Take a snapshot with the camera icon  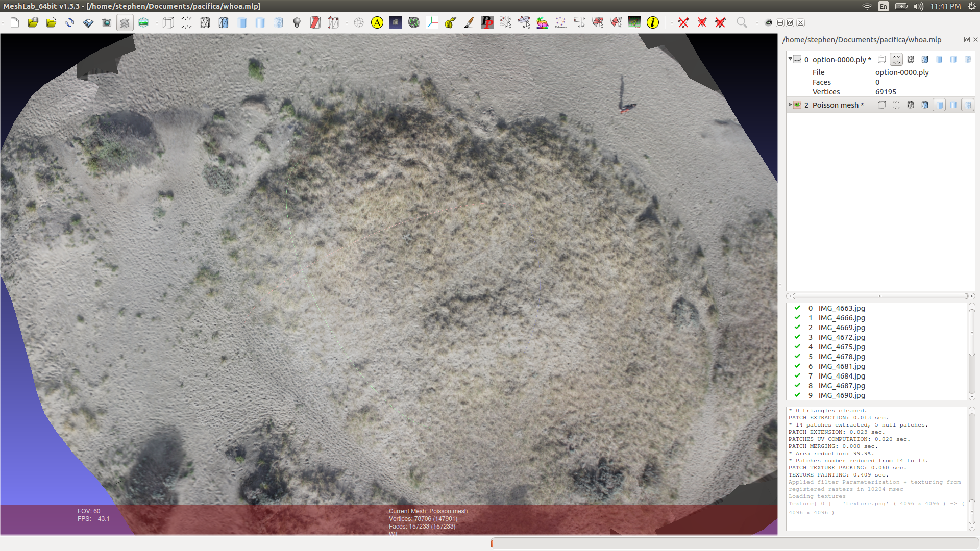(106, 22)
